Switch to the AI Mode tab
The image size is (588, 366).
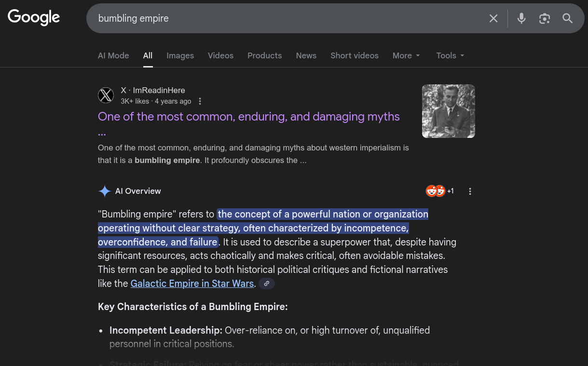113,55
